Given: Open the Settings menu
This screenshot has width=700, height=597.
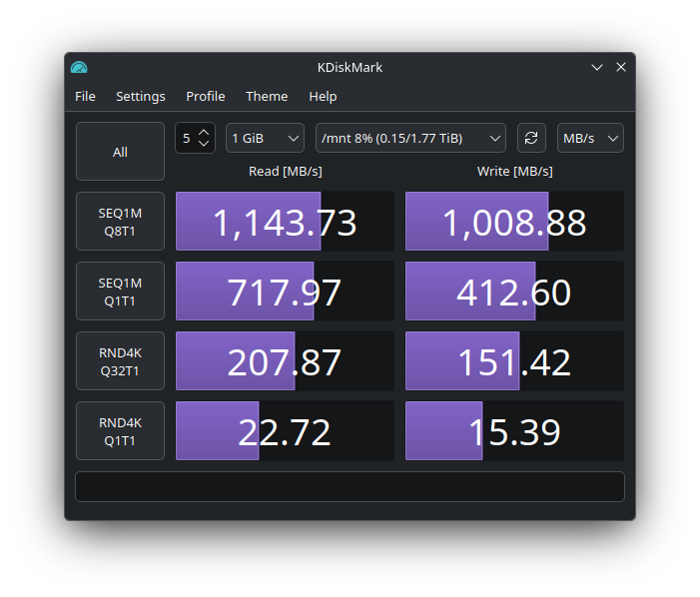Looking at the screenshot, I should 141,97.
